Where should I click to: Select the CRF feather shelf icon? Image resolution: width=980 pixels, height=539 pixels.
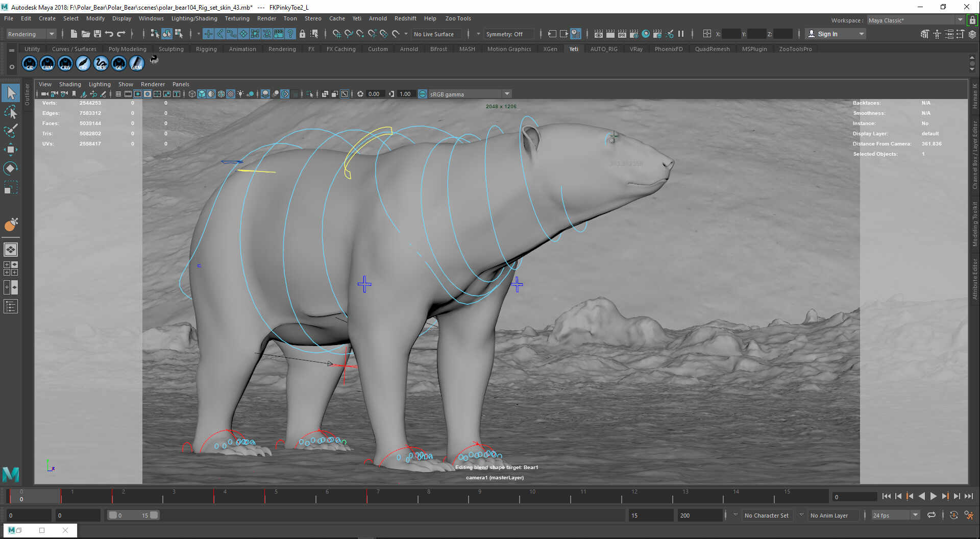pos(83,63)
